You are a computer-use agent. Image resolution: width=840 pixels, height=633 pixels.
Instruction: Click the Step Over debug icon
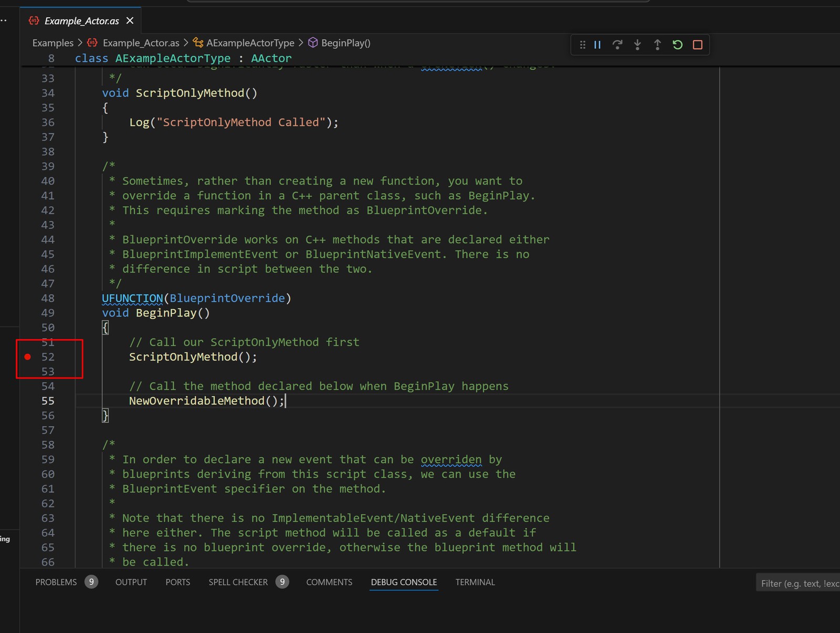(617, 45)
